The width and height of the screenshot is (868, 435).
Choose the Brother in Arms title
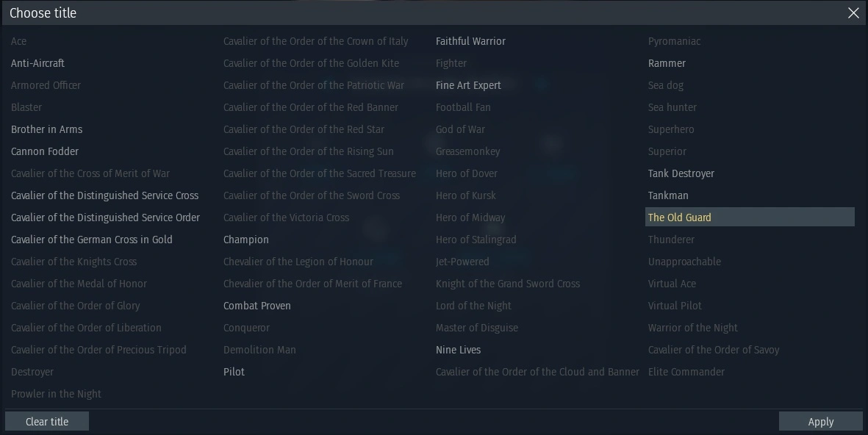coord(47,129)
